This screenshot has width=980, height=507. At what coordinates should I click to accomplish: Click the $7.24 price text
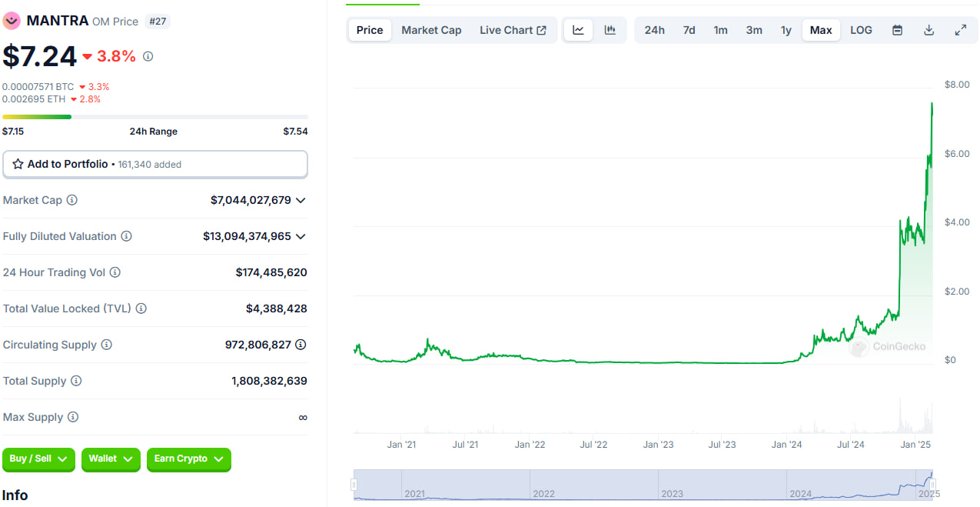click(x=40, y=56)
